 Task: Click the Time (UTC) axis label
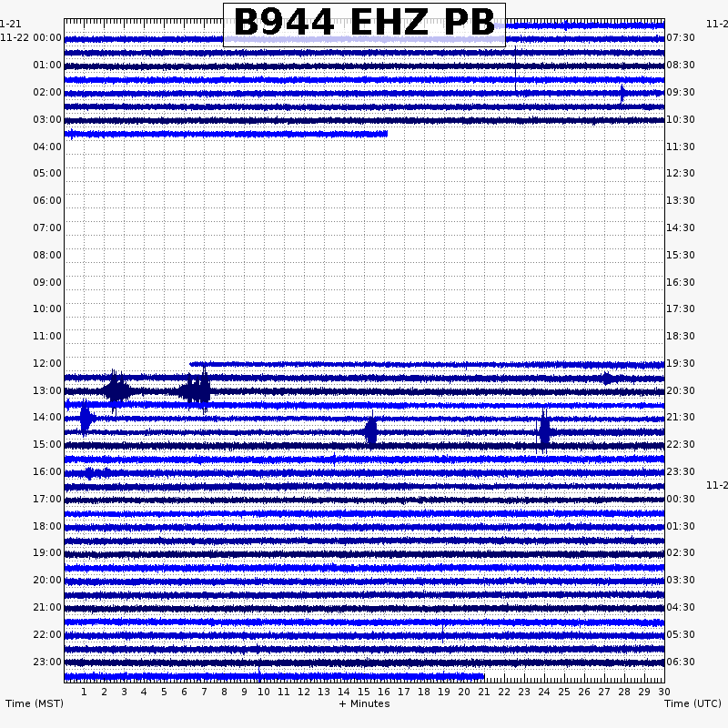pyautogui.click(x=693, y=703)
